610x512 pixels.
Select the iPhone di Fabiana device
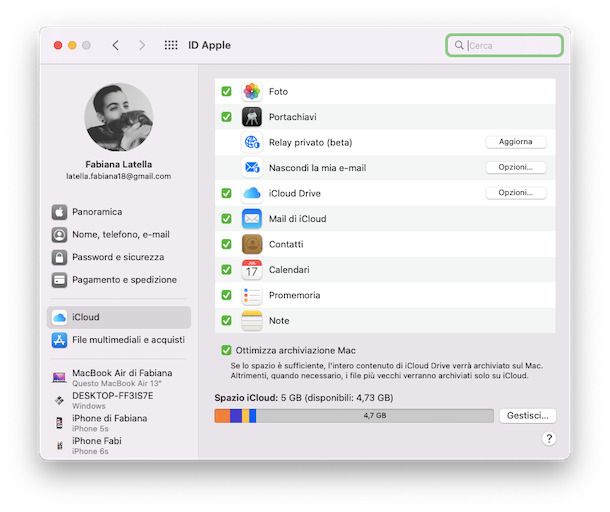point(119,423)
